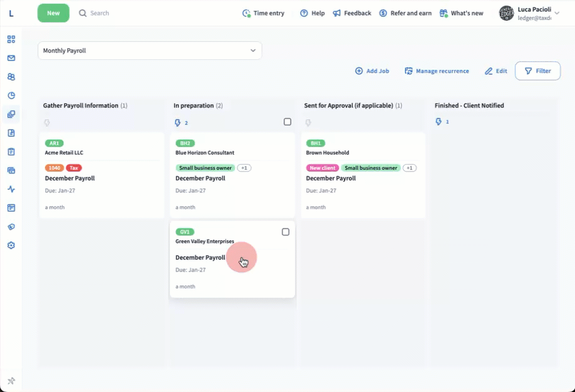Viewport: 575px width, 392px height.
Task: Click the clock icon in sidebar
Action: 11,96
